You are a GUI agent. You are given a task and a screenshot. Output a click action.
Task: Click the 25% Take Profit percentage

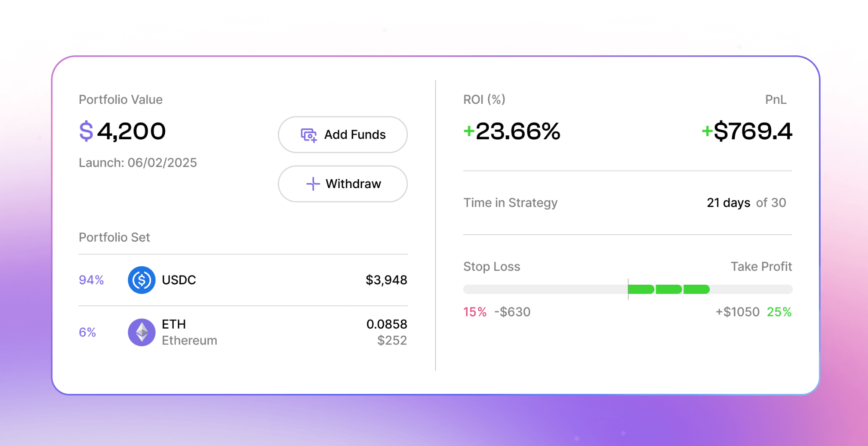pos(779,312)
